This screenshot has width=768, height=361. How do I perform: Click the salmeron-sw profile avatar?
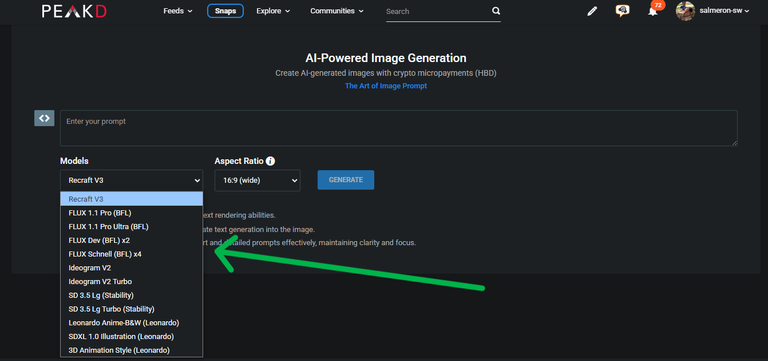pyautogui.click(x=685, y=11)
